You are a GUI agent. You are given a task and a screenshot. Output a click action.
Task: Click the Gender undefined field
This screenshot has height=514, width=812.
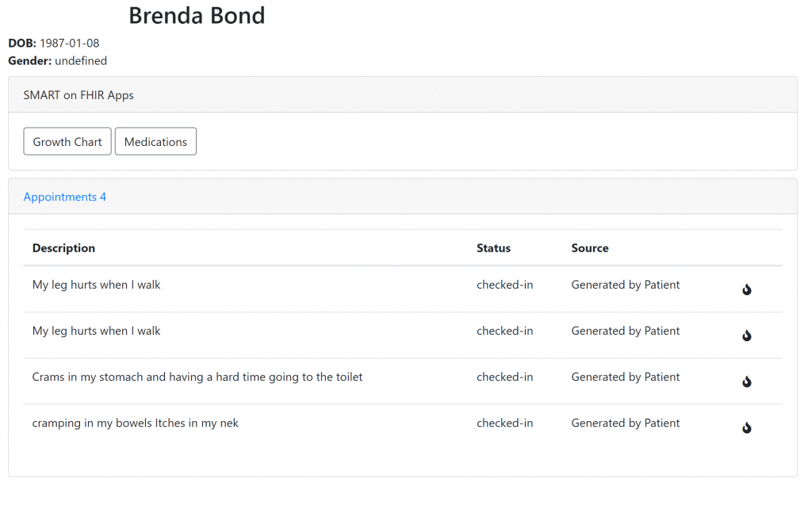click(x=80, y=60)
